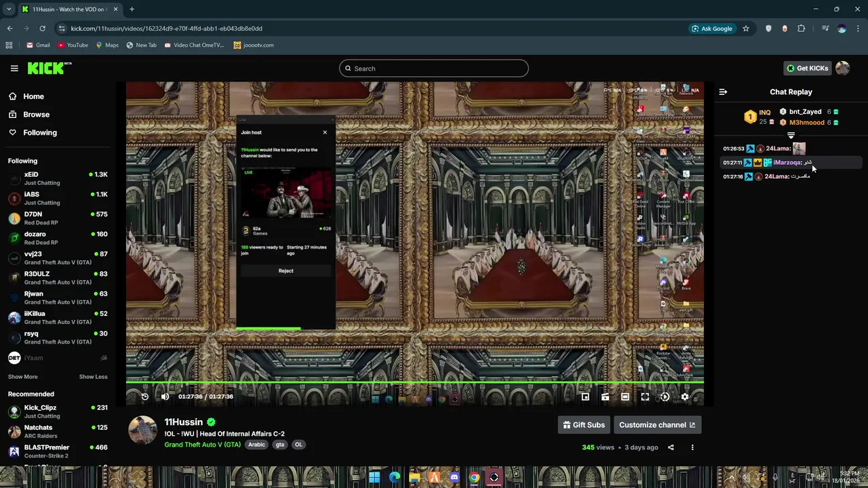Expand following list with Show More
This screenshot has height=488, width=868.
pos(22,377)
